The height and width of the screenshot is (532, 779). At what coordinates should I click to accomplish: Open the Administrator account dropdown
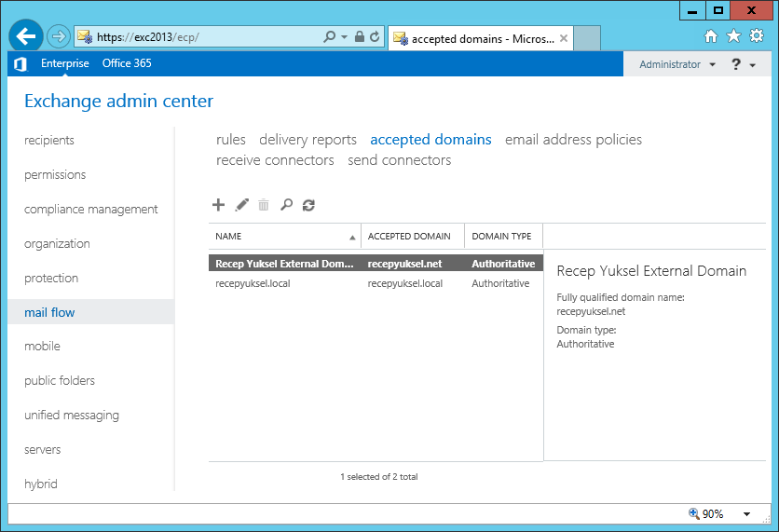(677, 64)
